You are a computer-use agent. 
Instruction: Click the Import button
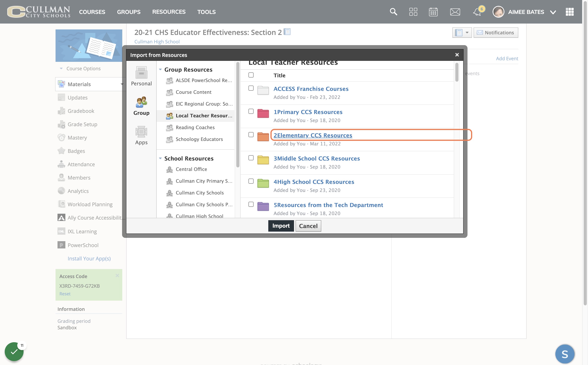pos(281,226)
